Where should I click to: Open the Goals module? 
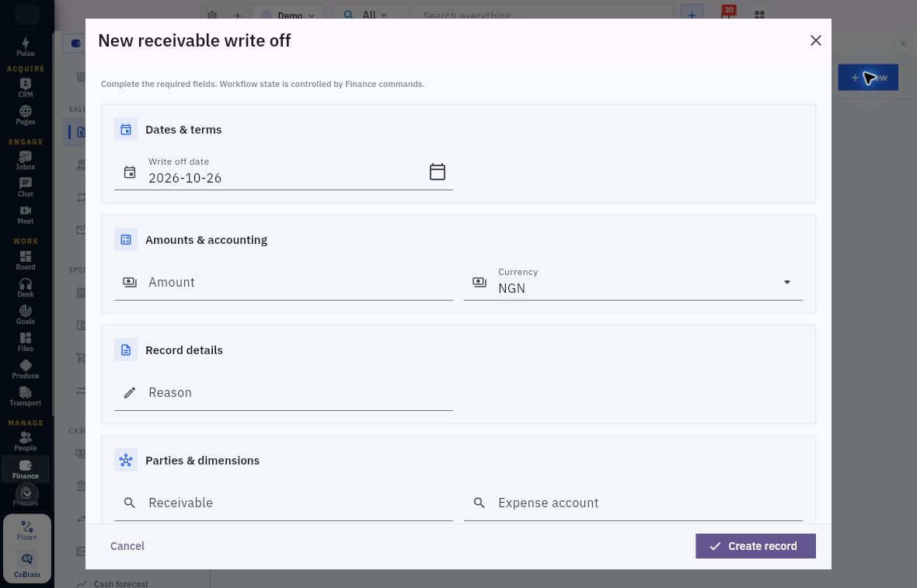coord(25,315)
